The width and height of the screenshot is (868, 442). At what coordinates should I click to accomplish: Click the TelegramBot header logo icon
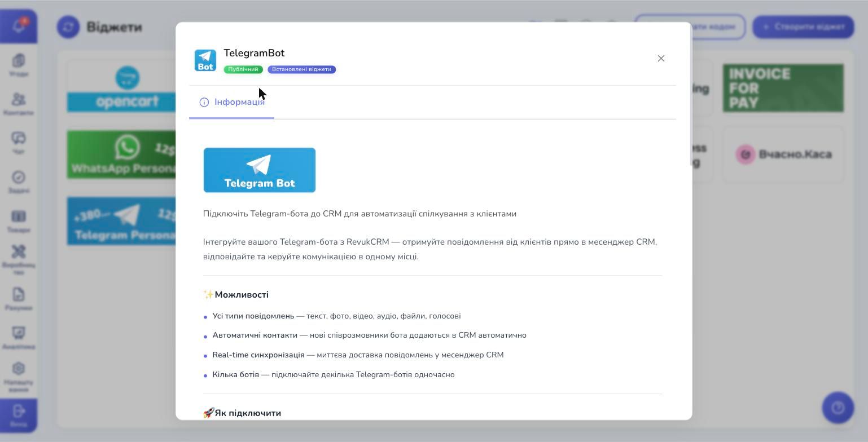(205, 60)
